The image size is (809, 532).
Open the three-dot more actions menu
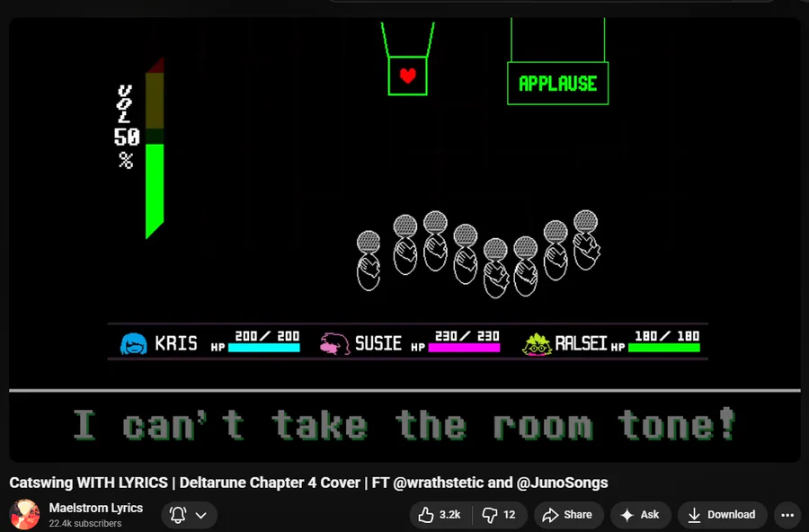click(x=787, y=515)
